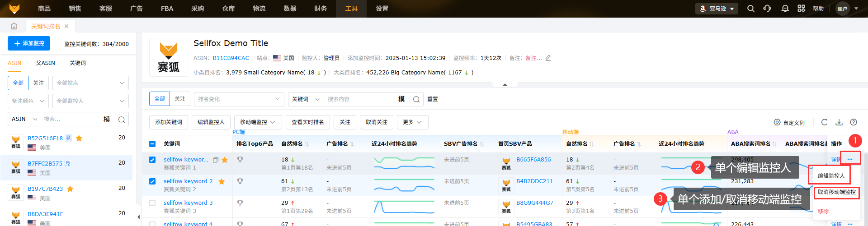Screen dimensions: 868x226
Task: Open the 移动端监控 dropdown button
Action: [258, 122]
